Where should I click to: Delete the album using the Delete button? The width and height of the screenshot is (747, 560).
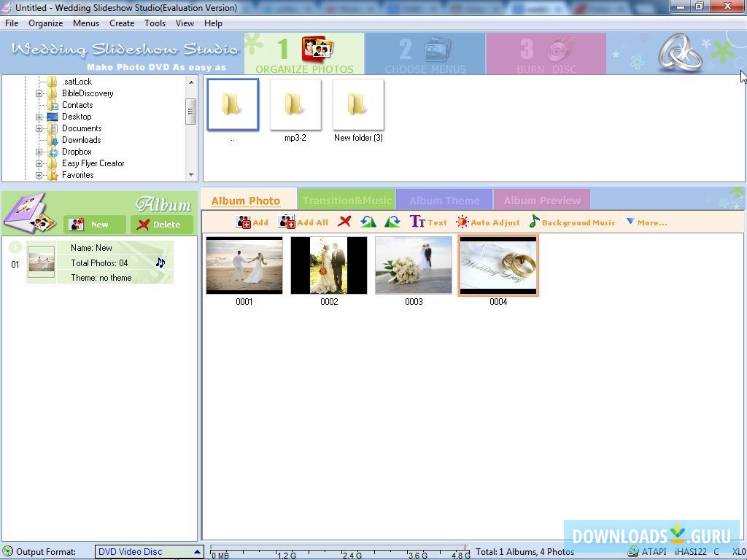coord(161,225)
